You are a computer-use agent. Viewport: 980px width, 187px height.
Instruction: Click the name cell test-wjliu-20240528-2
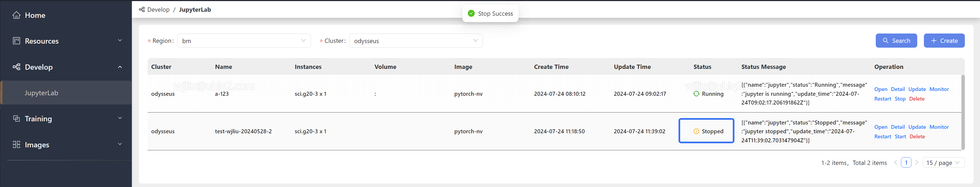pos(243,131)
